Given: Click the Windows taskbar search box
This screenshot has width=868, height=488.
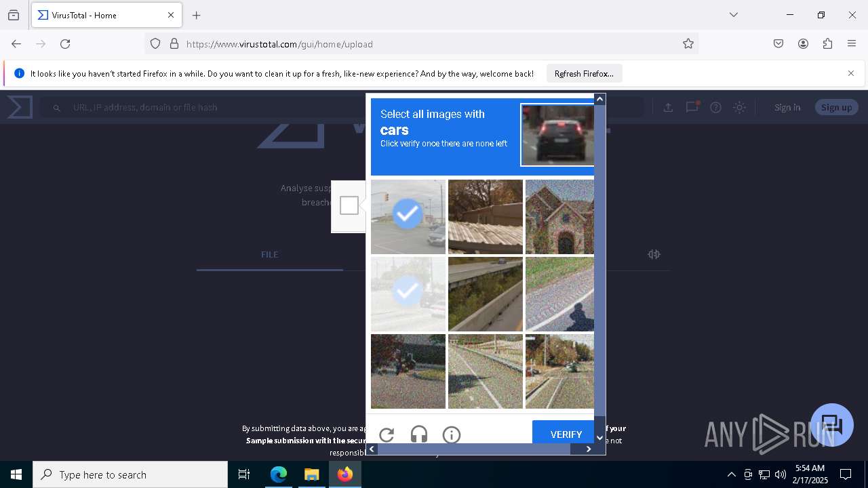Looking at the screenshot, I should 130,474.
